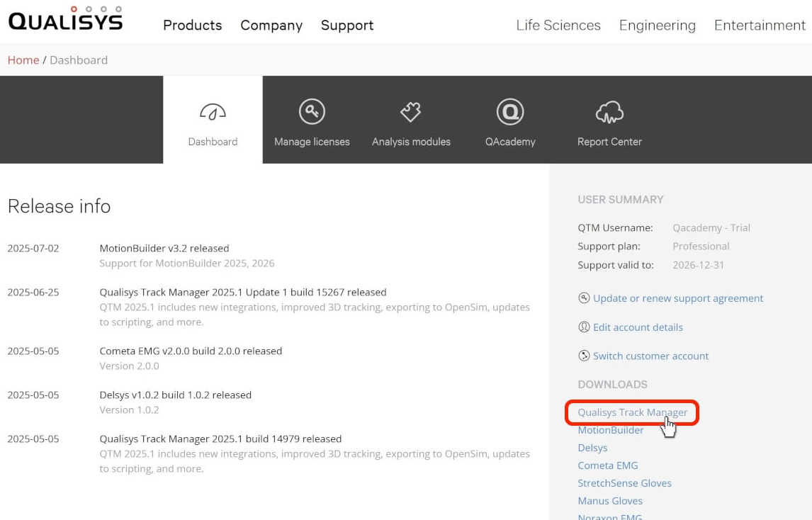The width and height of the screenshot is (812, 520).
Task: Click icon beside Switch customer account
Action: coord(584,356)
